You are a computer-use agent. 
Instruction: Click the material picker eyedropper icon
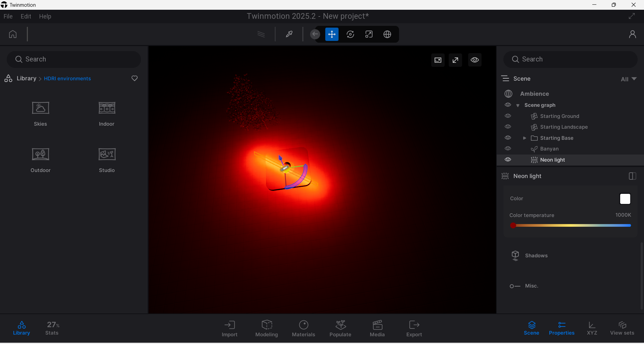point(289,34)
